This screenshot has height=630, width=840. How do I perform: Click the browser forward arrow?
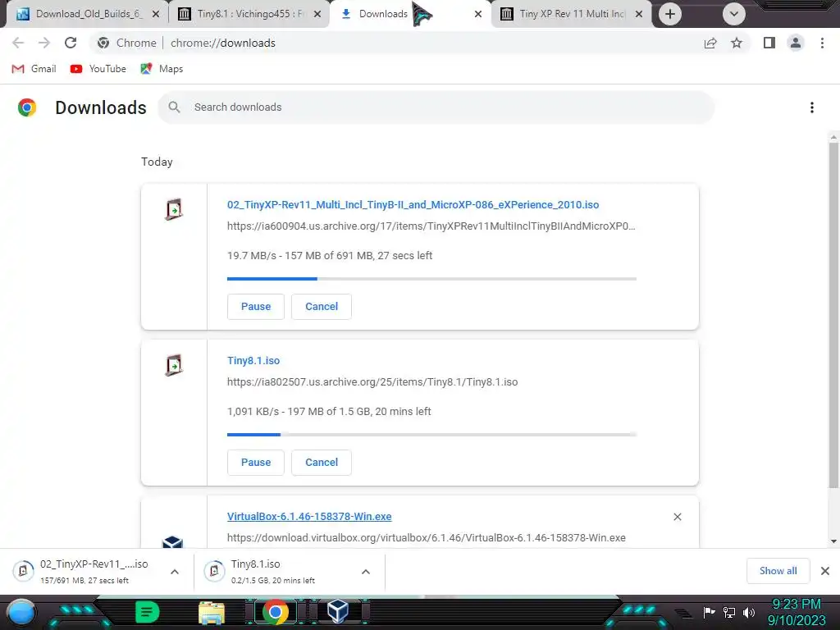tap(44, 43)
